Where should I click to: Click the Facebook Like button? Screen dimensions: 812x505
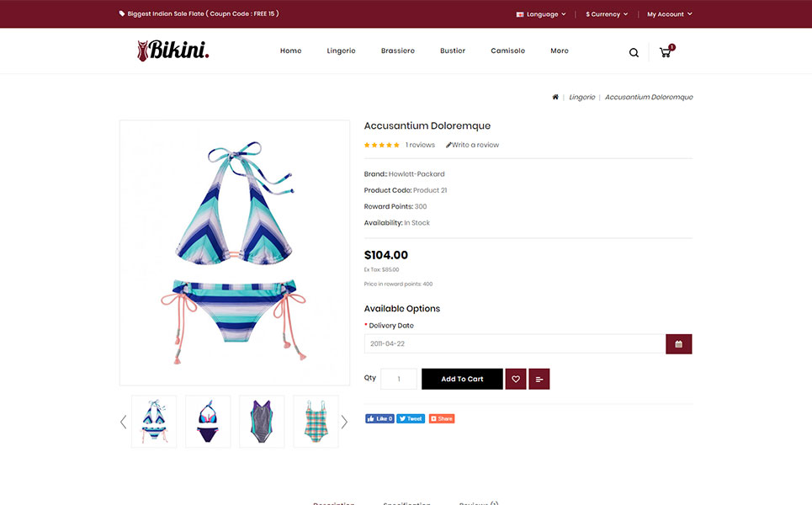(379, 418)
